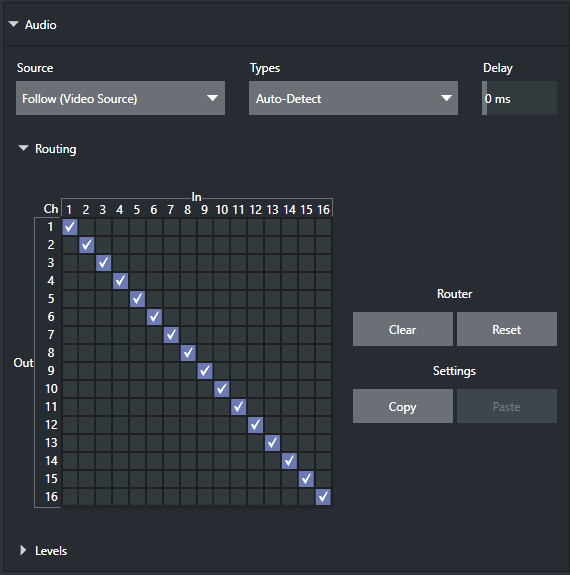This screenshot has width=570, height=575.
Task: Enable routing In 1 to Out 16
Action: pos(70,497)
